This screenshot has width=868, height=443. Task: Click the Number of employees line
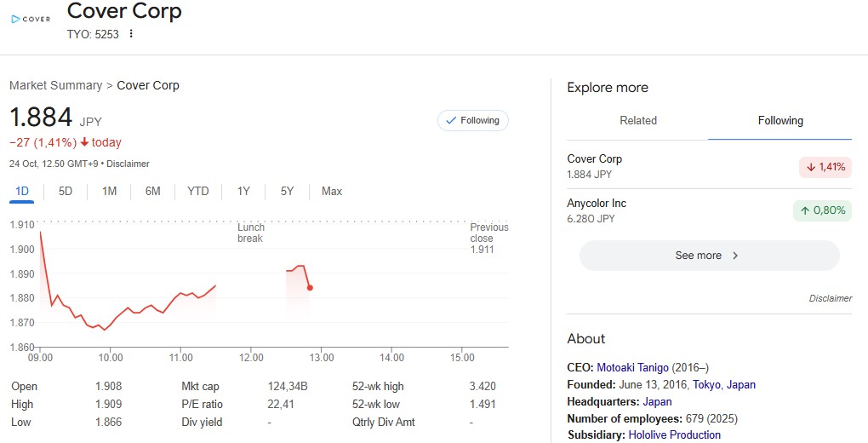pos(652,418)
